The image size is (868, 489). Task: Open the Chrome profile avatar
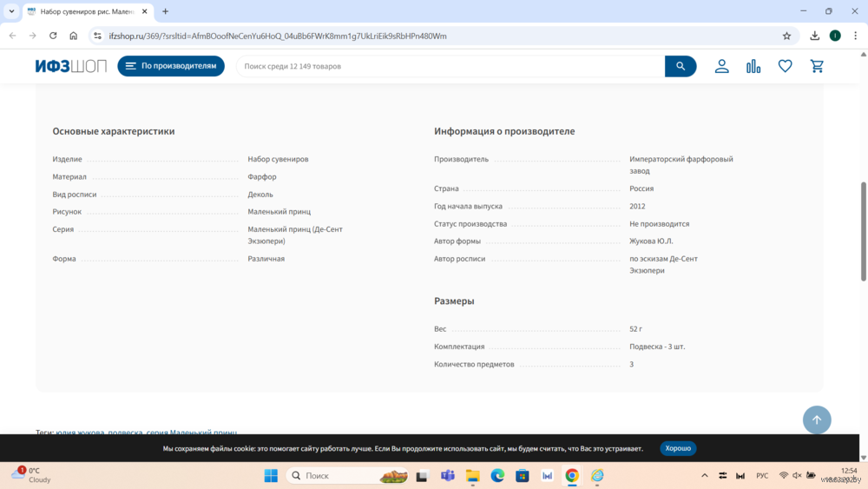pos(835,36)
